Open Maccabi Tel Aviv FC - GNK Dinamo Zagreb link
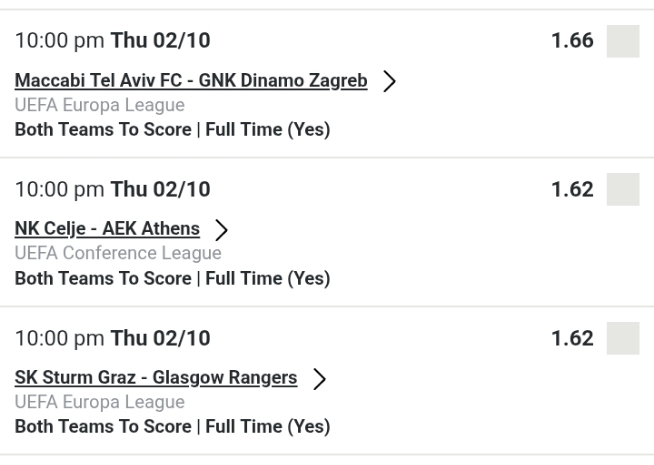Screen dimensions: 654x465 [191, 82]
